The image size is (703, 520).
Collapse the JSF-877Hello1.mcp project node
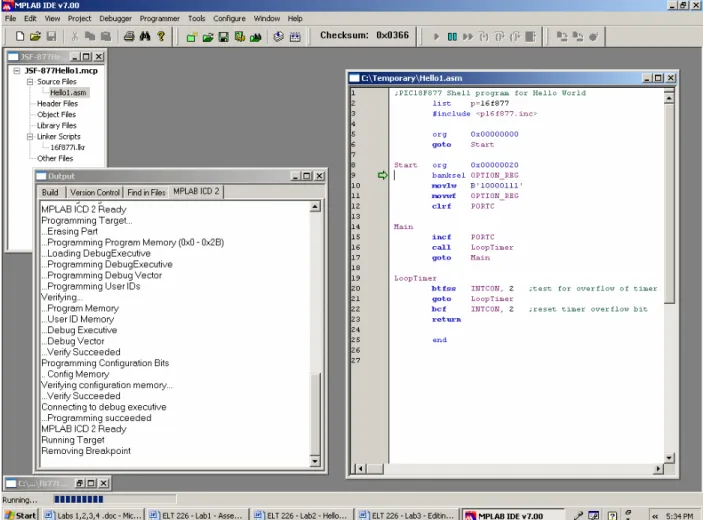(17, 71)
